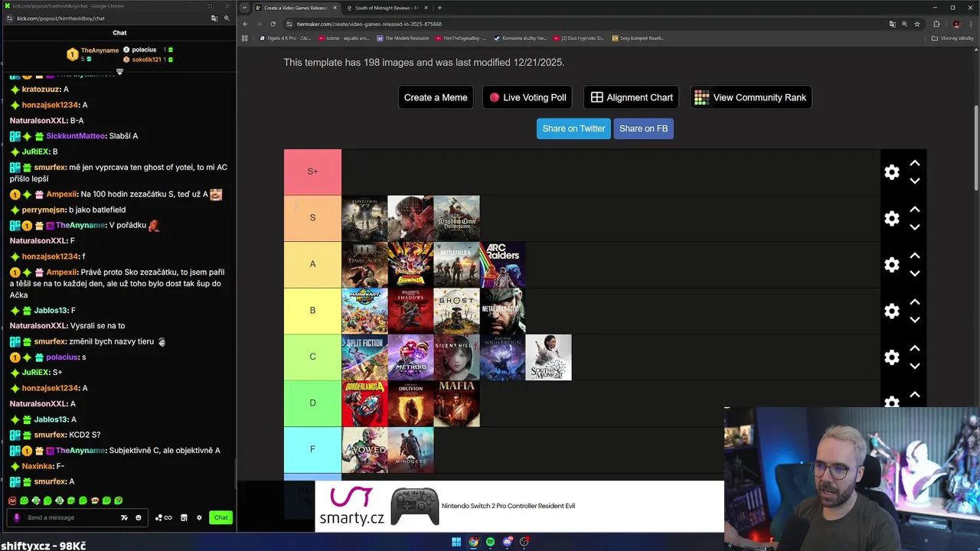
Task: Open a new Chrome tab
Action: (439, 8)
